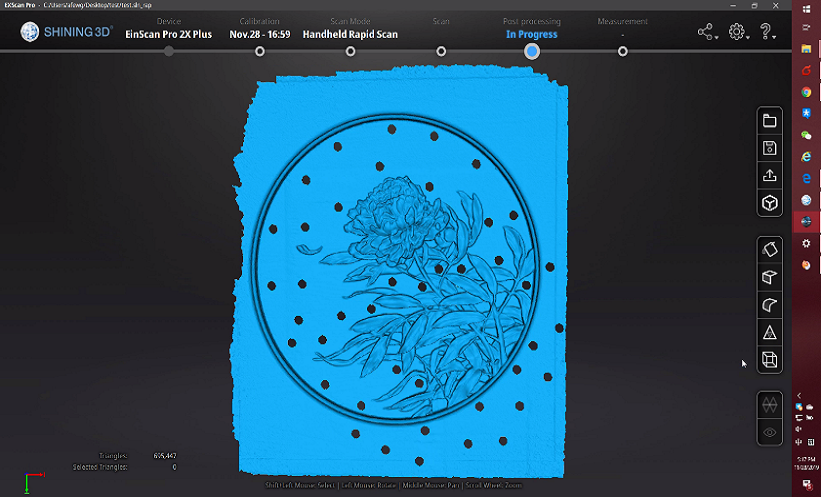The height and width of the screenshot is (497, 821).
Task: Open Internet Explorer from the taskbar
Action: (806, 157)
